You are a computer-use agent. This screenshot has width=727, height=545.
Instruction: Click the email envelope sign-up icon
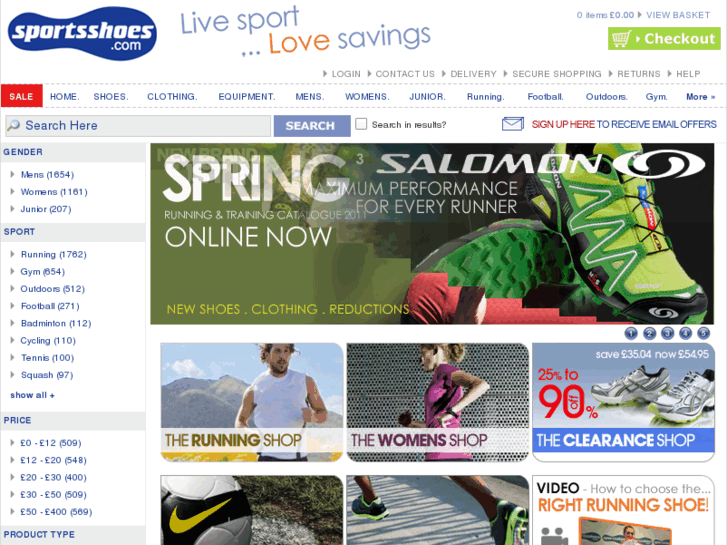(513, 124)
